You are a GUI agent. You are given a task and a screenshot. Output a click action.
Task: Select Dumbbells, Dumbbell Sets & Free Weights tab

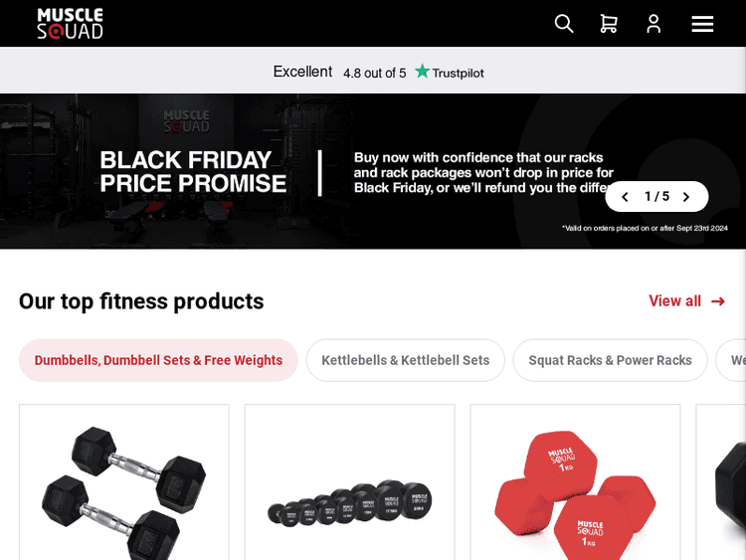(158, 360)
